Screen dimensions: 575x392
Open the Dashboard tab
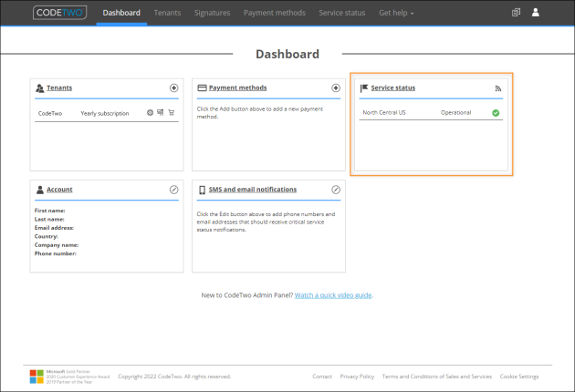click(121, 13)
